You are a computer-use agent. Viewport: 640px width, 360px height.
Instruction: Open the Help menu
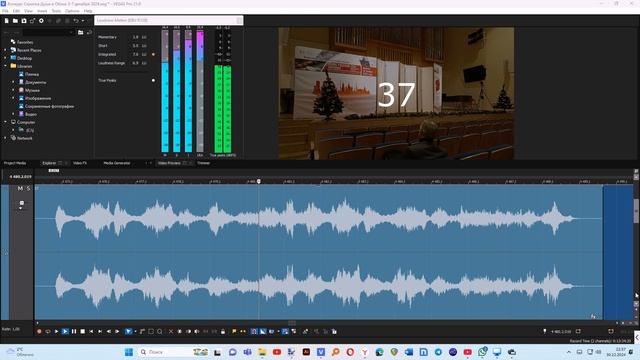[x=88, y=11]
